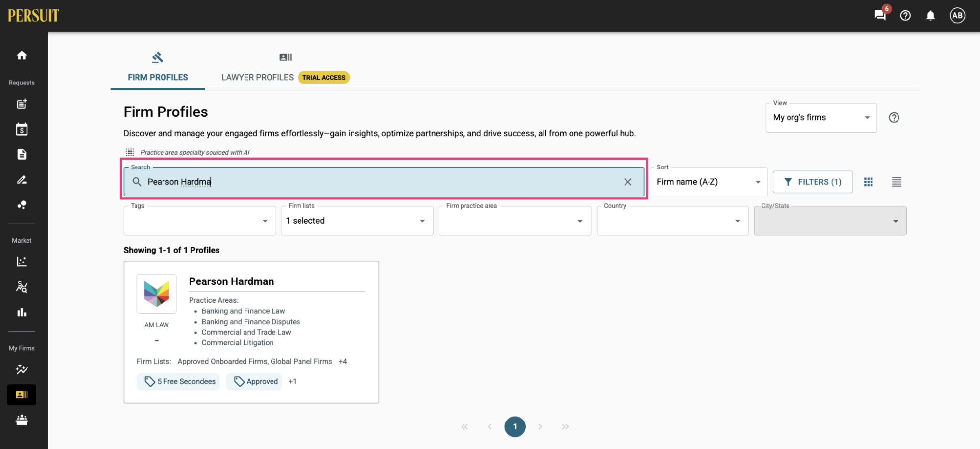This screenshot has width=980, height=449.
Task: Click the Lawyer Profiles tab card icon
Action: [x=286, y=57]
